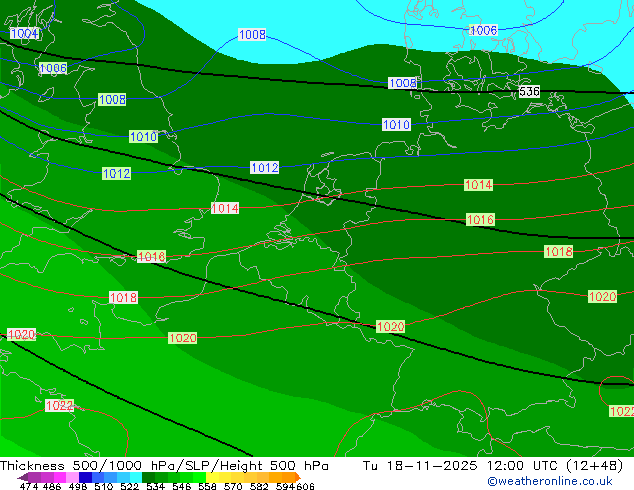Click the 486 value on the legend

point(52,486)
